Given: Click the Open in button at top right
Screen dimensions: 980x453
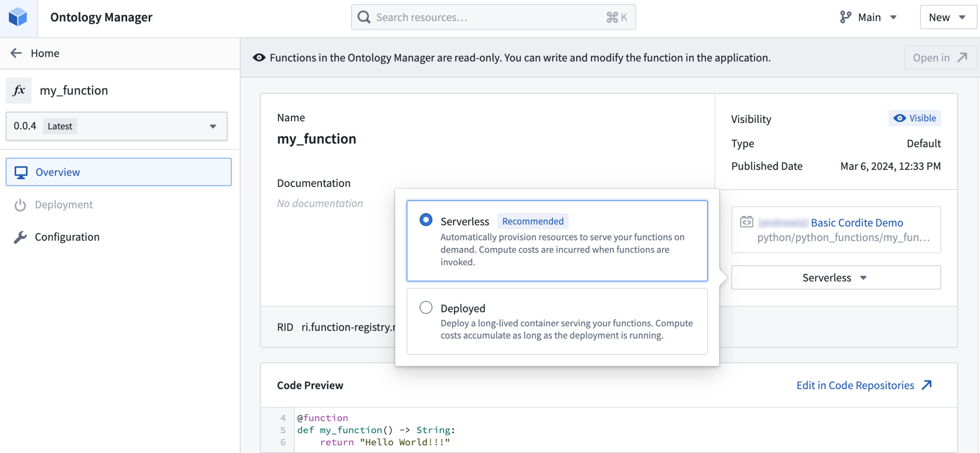Looking at the screenshot, I should tap(940, 57).
